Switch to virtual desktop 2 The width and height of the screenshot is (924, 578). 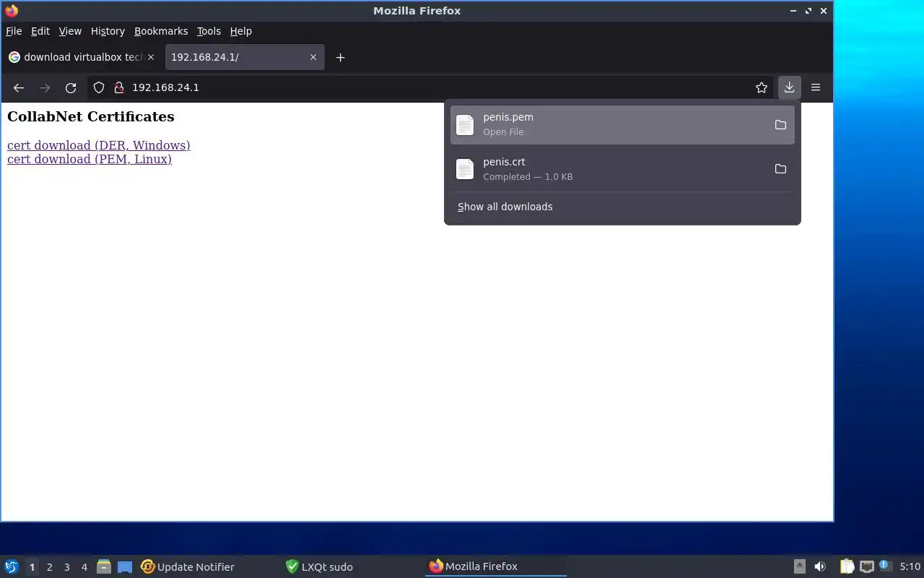(49, 567)
